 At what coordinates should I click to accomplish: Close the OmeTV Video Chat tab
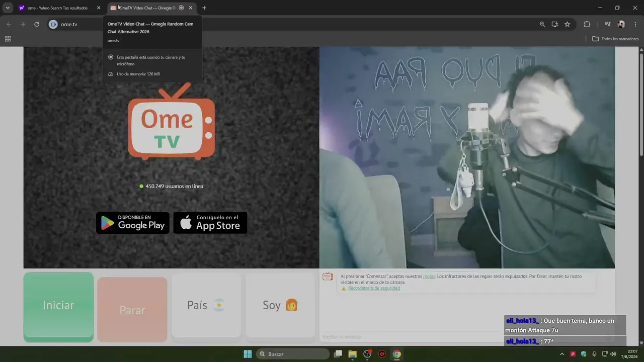[x=191, y=8]
